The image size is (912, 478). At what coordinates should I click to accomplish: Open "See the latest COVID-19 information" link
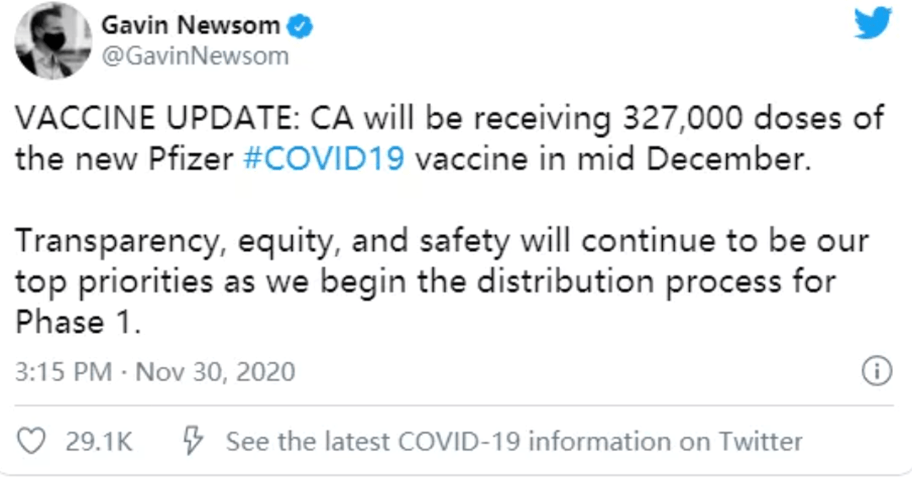click(514, 441)
